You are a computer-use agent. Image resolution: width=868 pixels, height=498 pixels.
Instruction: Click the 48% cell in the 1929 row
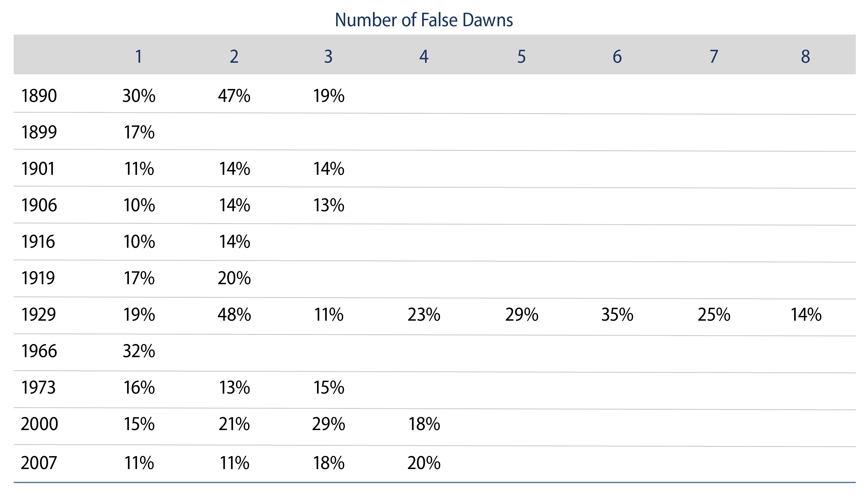(234, 315)
